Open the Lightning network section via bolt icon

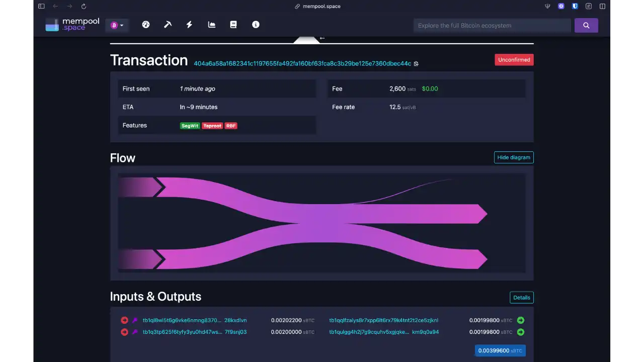click(x=189, y=24)
